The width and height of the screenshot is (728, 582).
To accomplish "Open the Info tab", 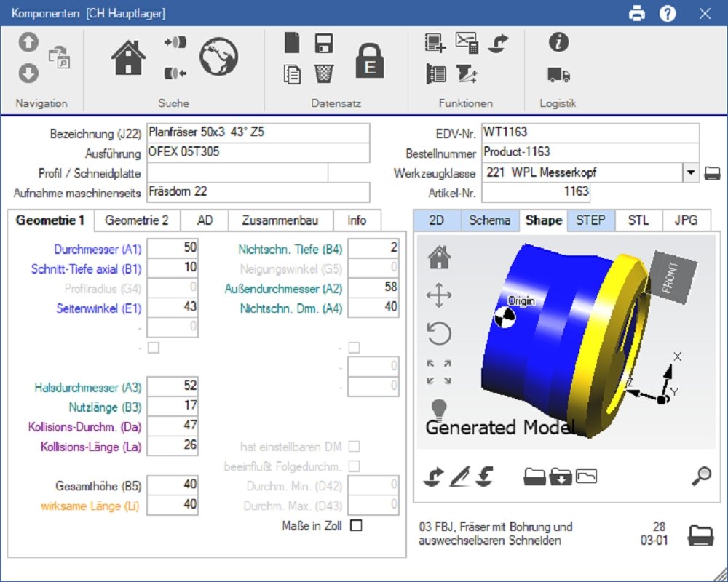I will [357, 220].
